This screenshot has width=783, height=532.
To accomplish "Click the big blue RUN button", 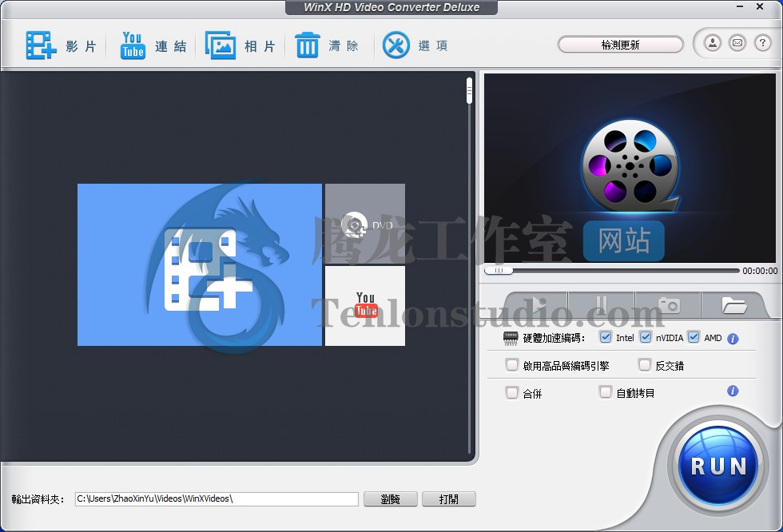I will [718, 466].
